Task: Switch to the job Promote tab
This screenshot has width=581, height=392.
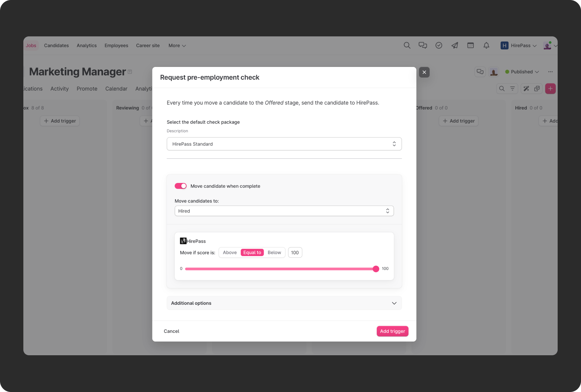Action: point(87,89)
